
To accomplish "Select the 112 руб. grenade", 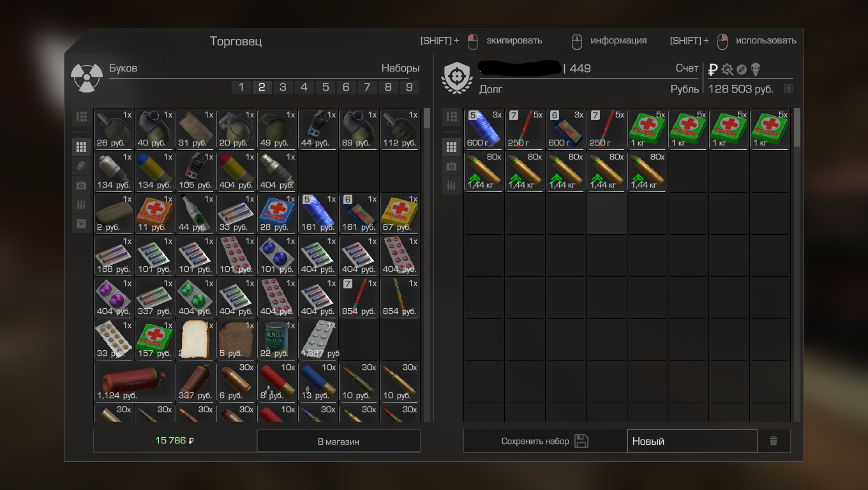I will tap(400, 130).
